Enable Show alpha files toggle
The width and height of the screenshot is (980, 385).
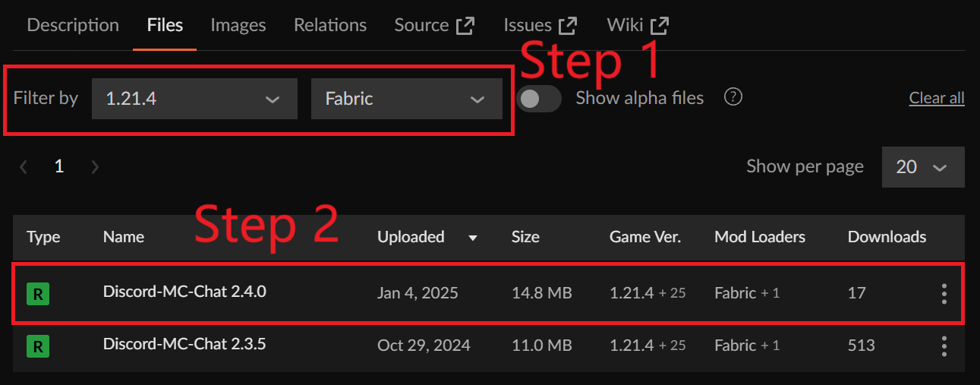click(x=538, y=99)
